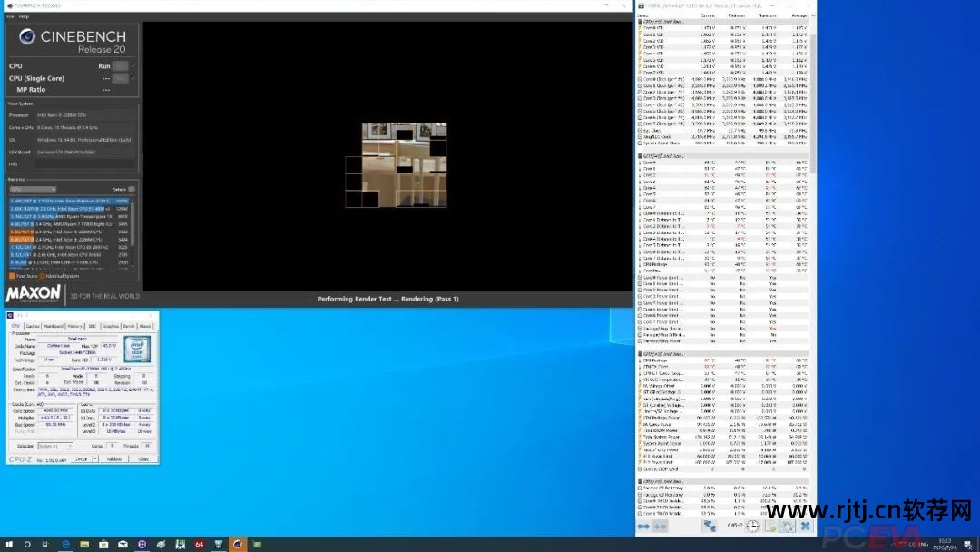Click the Validate button in CPU-Z
The width and height of the screenshot is (980, 552).
[114, 458]
